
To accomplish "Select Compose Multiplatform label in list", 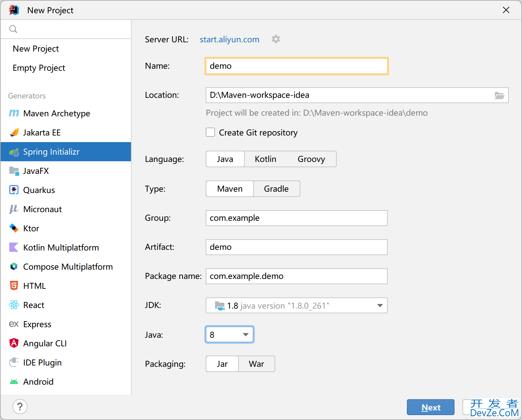I will coord(68,267).
